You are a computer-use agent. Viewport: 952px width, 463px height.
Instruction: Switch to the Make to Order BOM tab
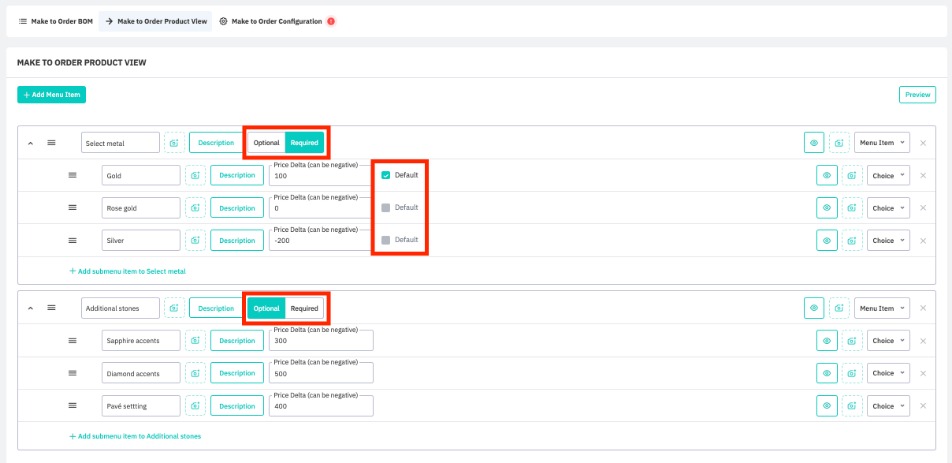[x=56, y=21]
